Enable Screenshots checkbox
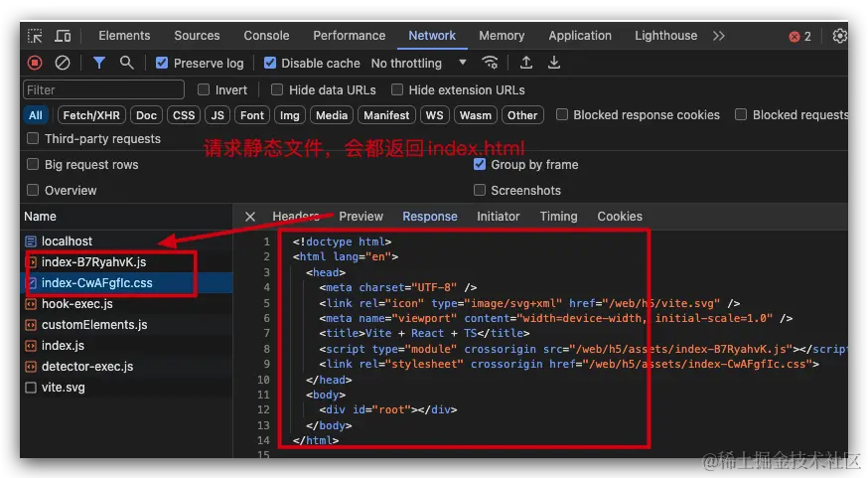The width and height of the screenshot is (868, 478). coord(480,191)
